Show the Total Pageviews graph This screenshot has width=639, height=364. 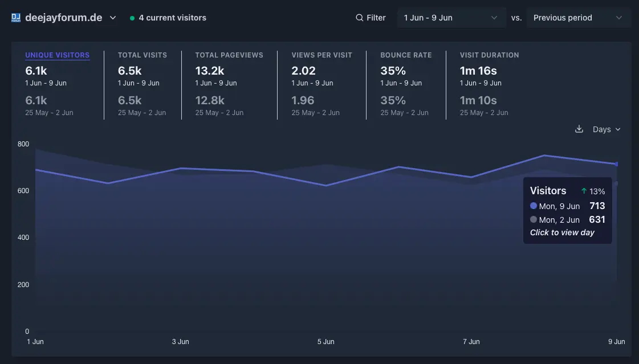(x=229, y=55)
